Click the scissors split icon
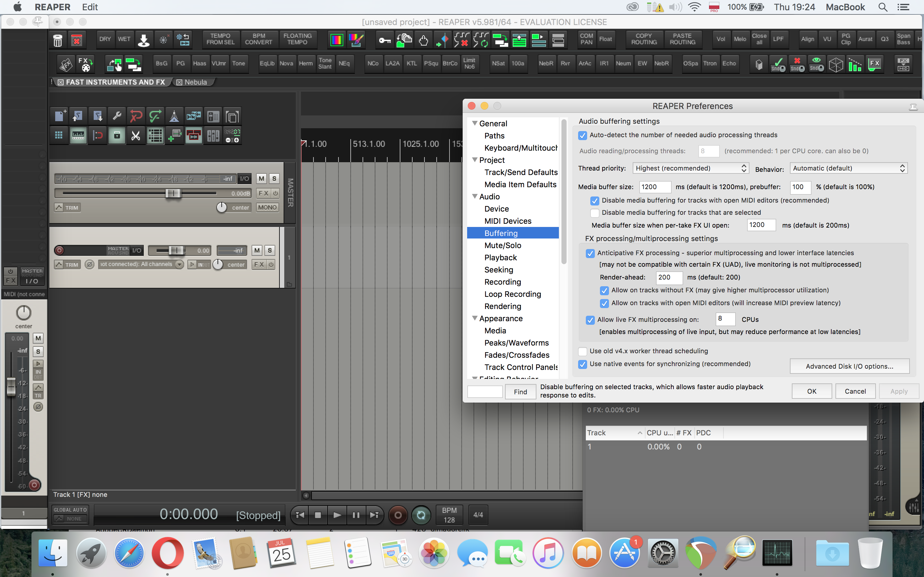The width and height of the screenshot is (924, 577). tap(136, 136)
